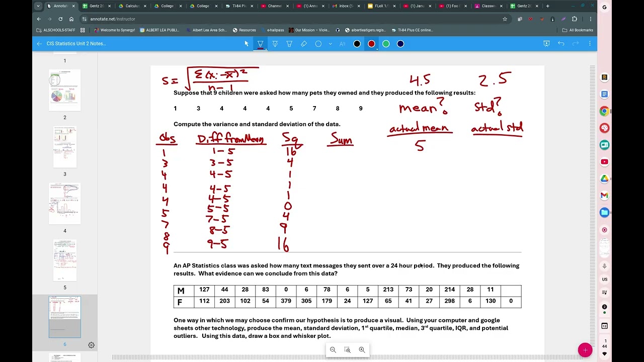644x362 pixels.
Task: Pick the highlighter marker tool
Action: [x=289, y=44]
